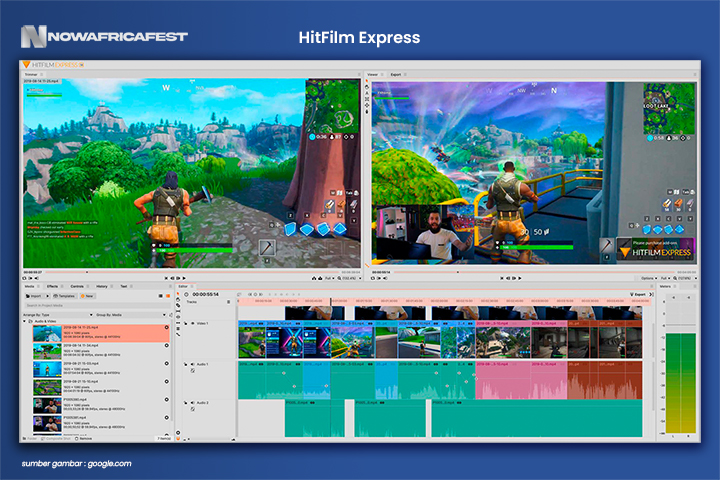This screenshot has height=480, width=720.
Task: Pick the Hand tool in editor toolbar
Action: [x=178, y=299]
